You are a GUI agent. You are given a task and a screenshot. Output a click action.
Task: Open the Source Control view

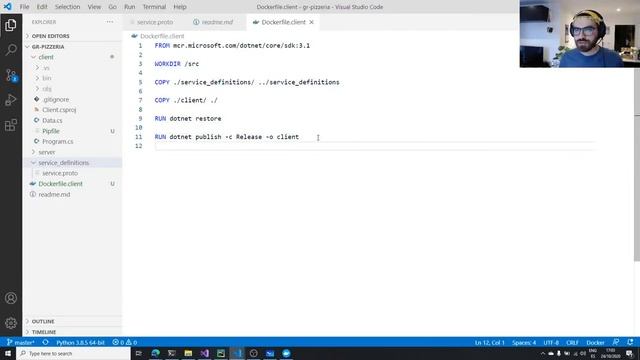pos(11,75)
